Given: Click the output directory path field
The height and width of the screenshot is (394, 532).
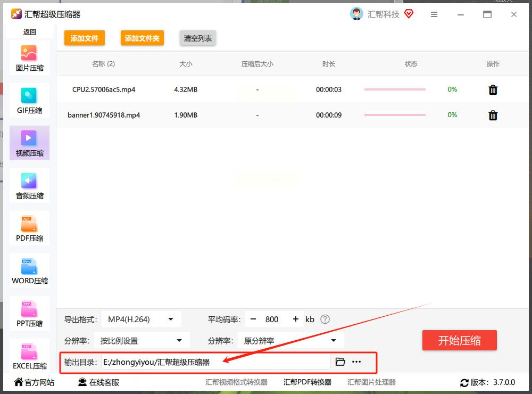Looking at the screenshot, I should [x=216, y=362].
